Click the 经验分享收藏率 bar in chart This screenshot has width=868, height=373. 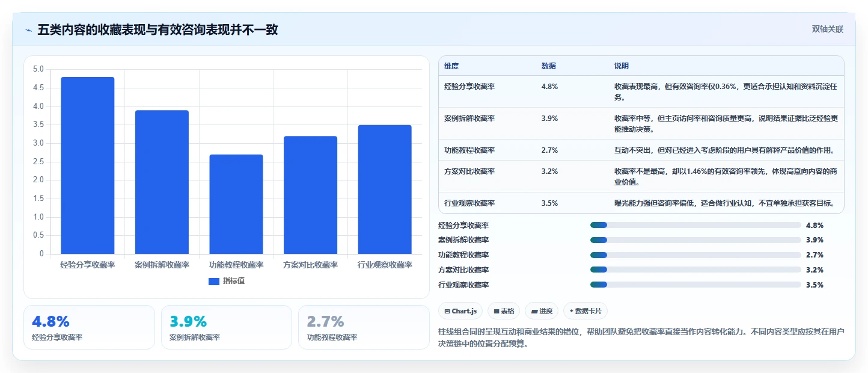click(88, 165)
